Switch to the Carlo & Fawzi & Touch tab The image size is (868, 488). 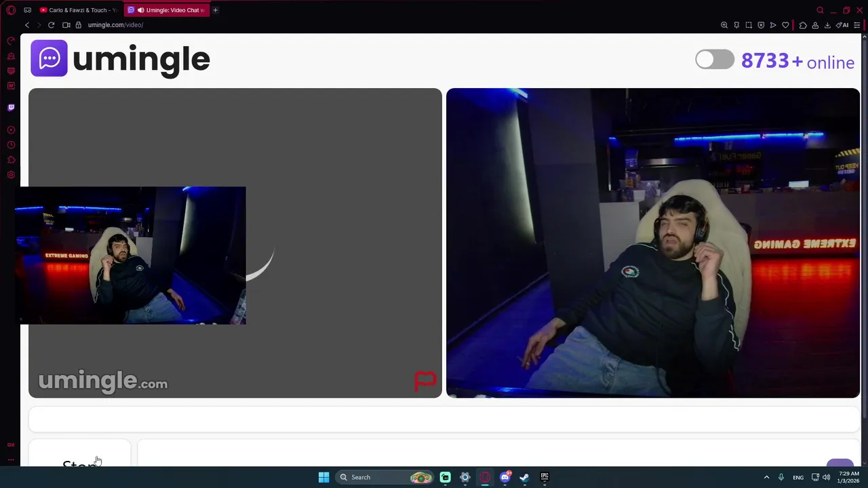point(79,10)
